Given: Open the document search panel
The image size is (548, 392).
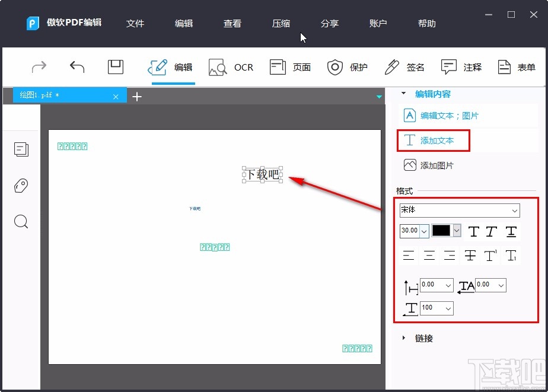Looking at the screenshot, I should click(x=21, y=222).
